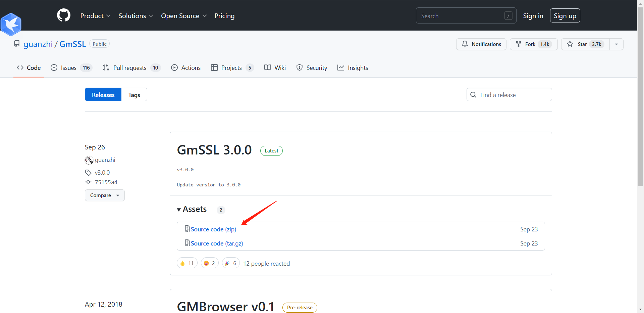Screen dimensions: 644x313
Task: Open the star lists dropdown arrow
Action: (x=616, y=44)
